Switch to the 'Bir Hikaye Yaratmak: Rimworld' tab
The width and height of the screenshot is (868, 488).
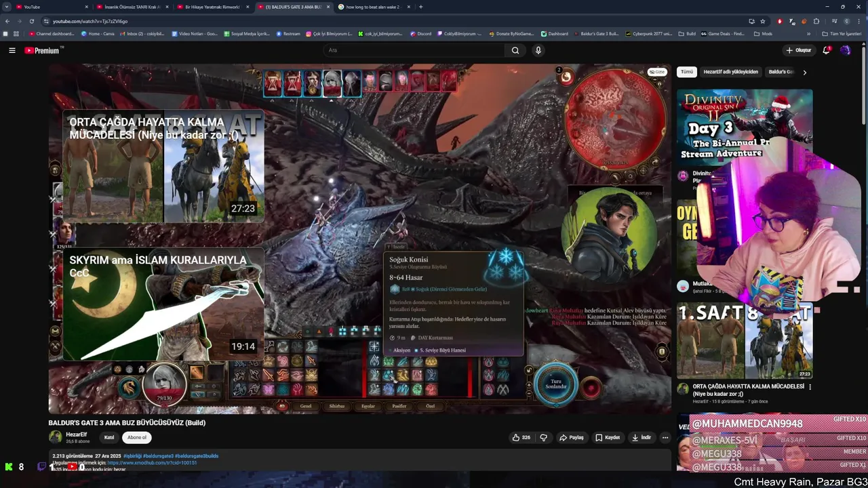[x=212, y=7]
